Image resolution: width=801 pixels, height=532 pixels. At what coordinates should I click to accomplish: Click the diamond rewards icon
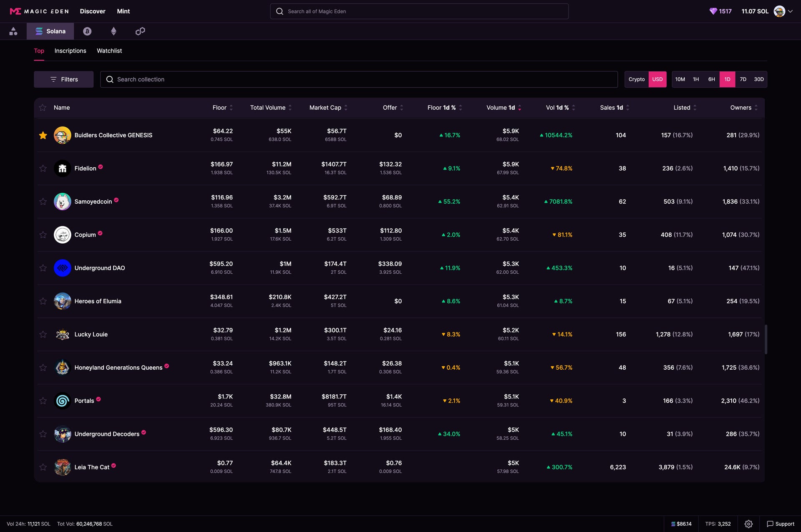[713, 11]
